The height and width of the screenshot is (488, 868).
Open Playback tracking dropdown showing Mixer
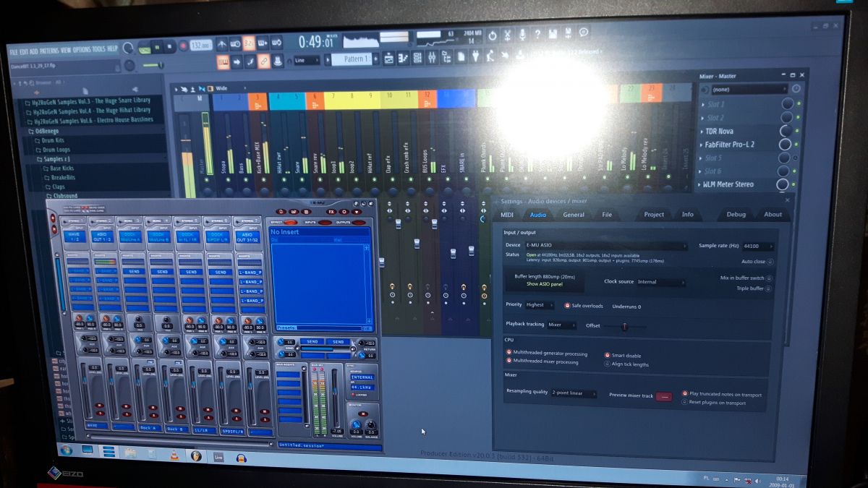pyautogui.click(x=561, y=325)
